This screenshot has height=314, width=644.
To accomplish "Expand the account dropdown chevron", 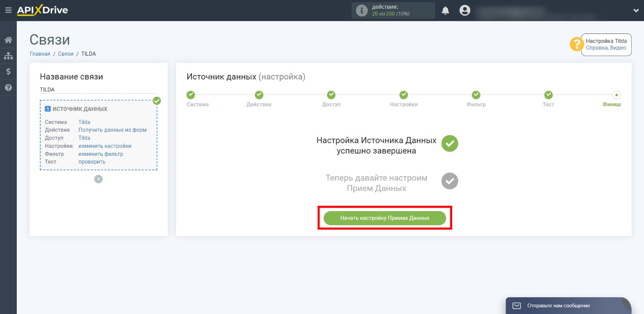I will (x=636, y=10).
